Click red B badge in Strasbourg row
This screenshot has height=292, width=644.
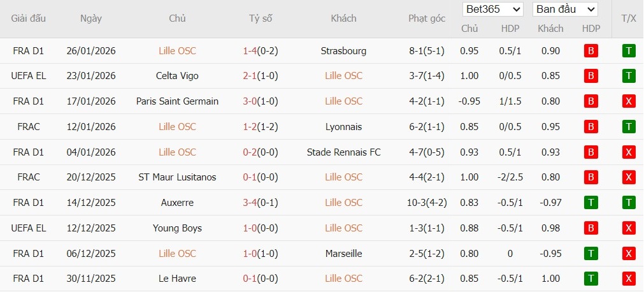[590, 51]
